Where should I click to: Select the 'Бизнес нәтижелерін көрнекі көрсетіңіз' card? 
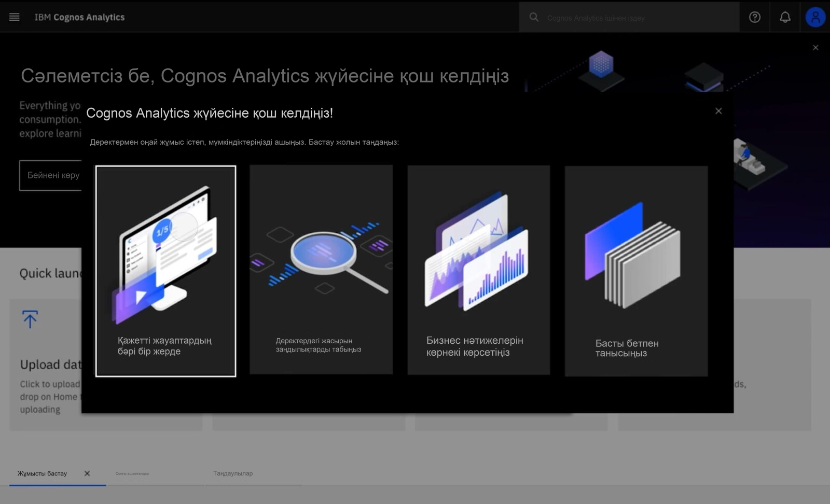[x=478, y=270]
